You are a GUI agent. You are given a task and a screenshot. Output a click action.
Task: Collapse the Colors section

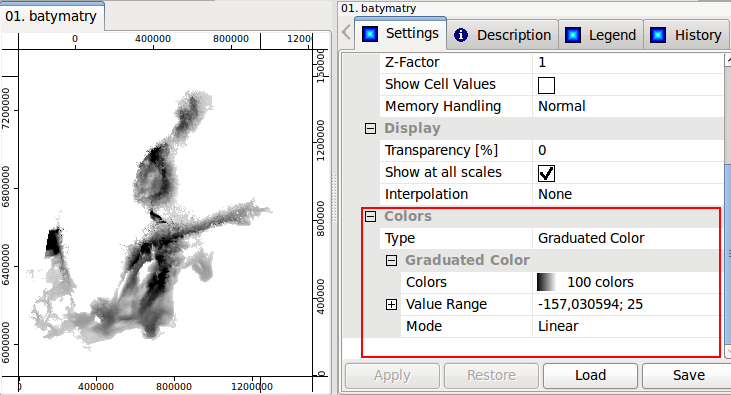pos(370,216)
